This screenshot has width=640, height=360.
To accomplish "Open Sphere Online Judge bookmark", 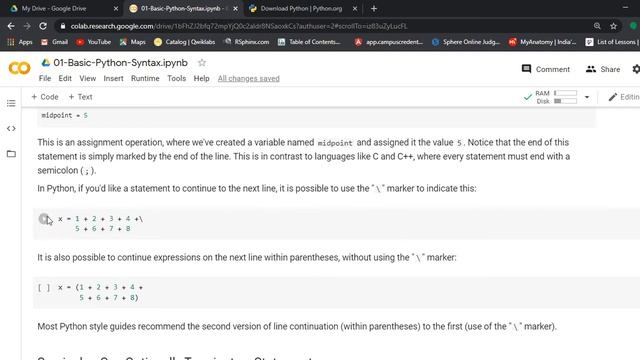I will click(466, 42).
